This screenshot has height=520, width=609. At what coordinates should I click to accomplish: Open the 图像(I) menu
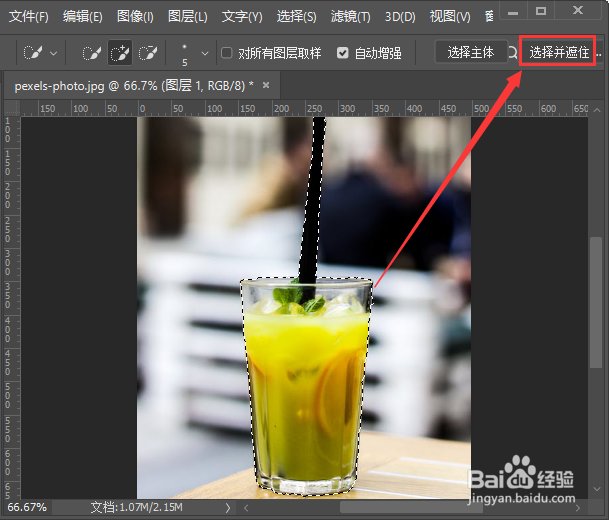coord(135,17)
